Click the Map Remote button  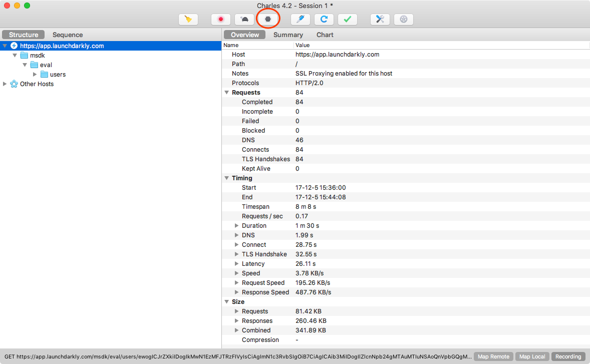pyautogui.click(x=493, y=356)
